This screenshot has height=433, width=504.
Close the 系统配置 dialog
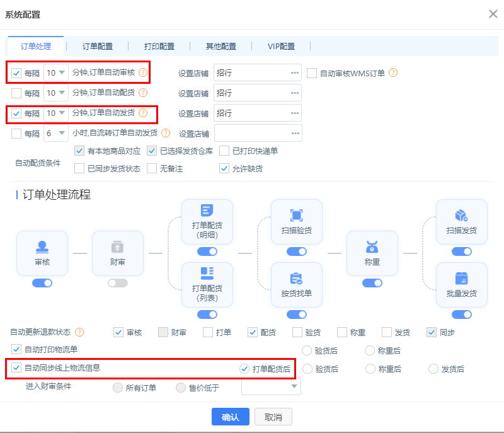click(493, 14)
